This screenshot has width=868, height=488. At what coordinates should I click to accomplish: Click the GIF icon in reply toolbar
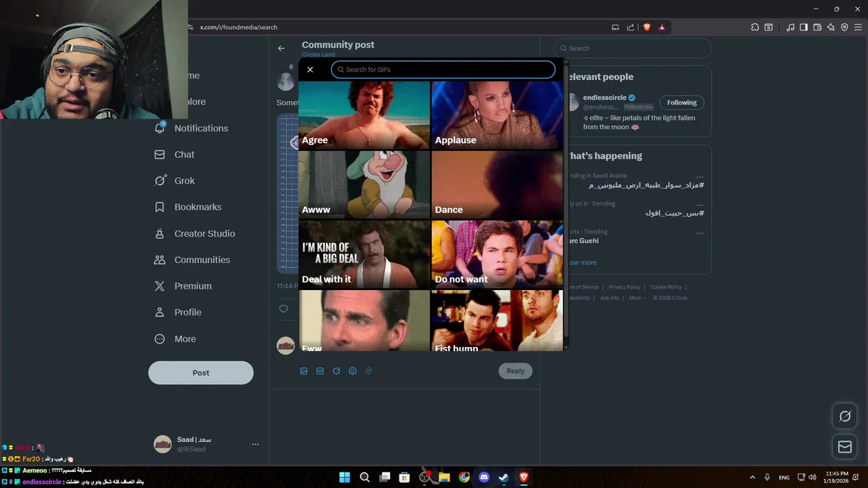point(320,371)
